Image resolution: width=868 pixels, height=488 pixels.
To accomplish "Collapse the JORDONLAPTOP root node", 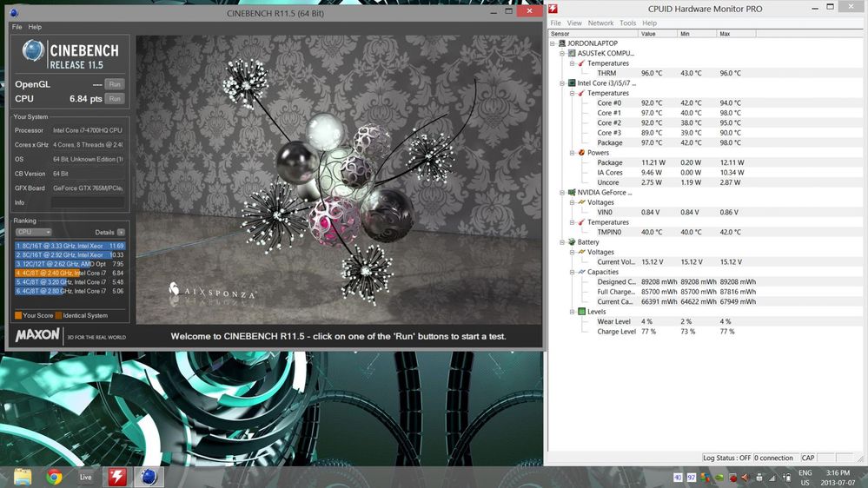I will coord(553,43).
